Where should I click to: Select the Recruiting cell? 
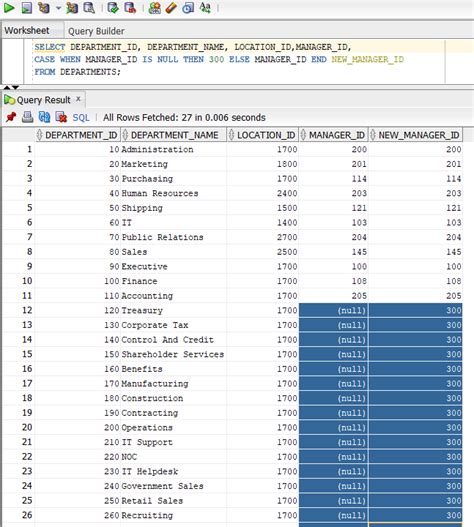[173, 515]
